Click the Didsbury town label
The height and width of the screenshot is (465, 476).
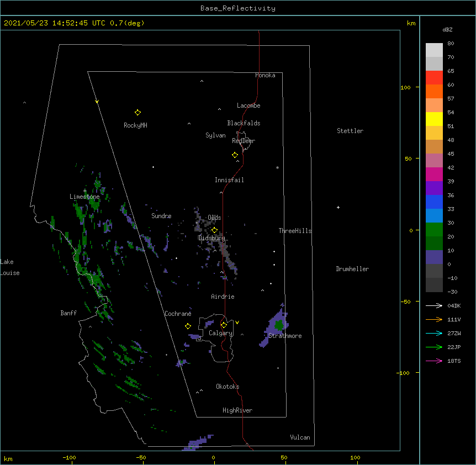(211, 238)
